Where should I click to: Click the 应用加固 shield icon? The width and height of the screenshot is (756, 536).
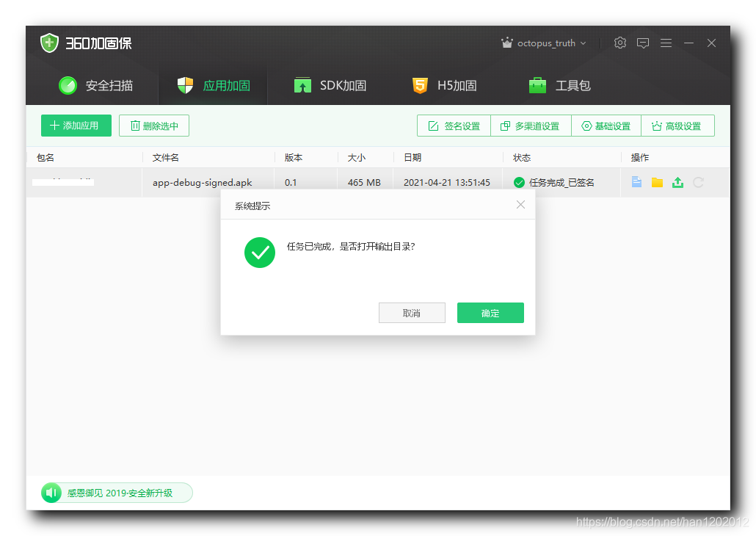tap(185, 85)
